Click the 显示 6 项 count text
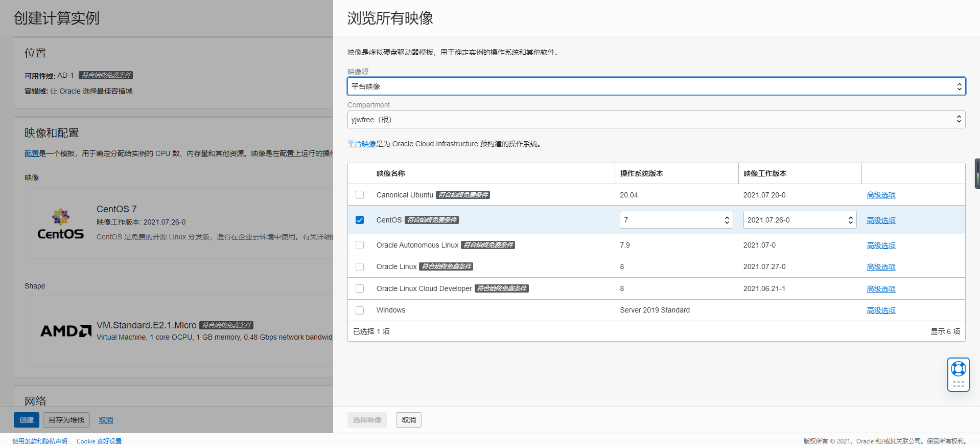 pos(945,331)
